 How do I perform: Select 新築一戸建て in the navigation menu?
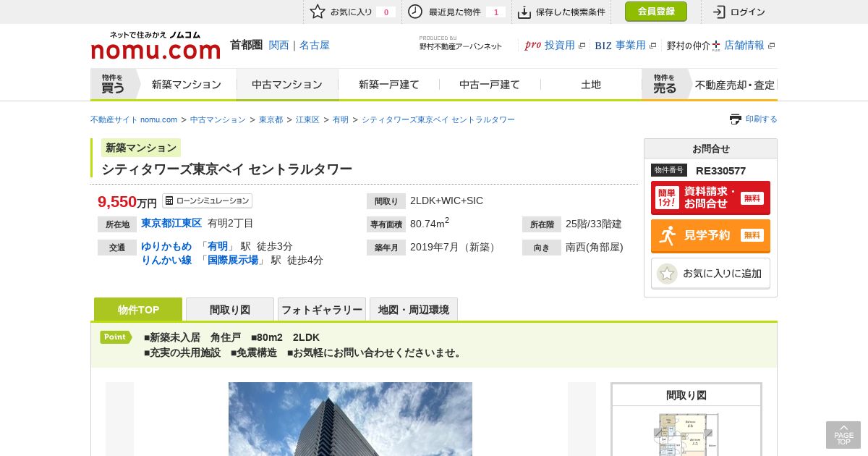pyautogui.click(x=388, y=85)
